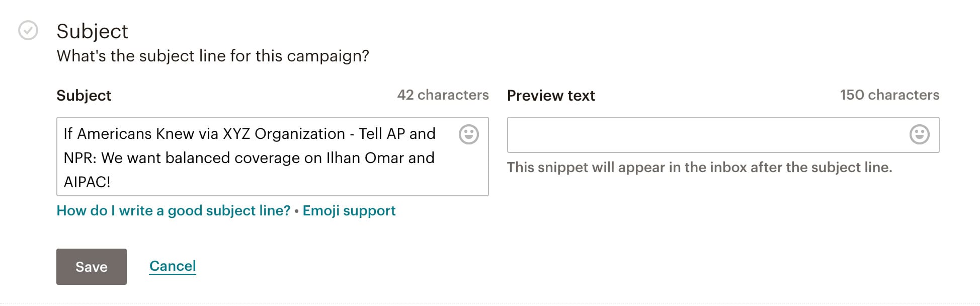Click the snippet helper text below Preview field
Screen dimensions: 980x306
click(x=699, y=167)
